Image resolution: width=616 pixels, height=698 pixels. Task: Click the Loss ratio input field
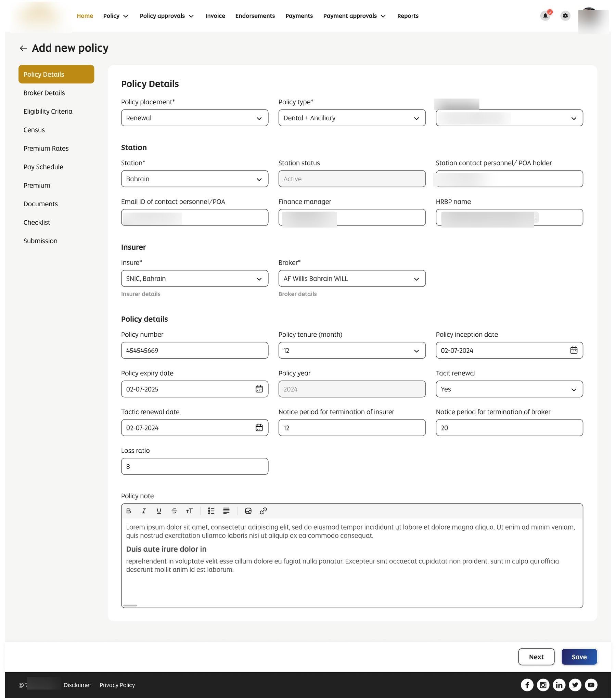(x=195, y=466)
